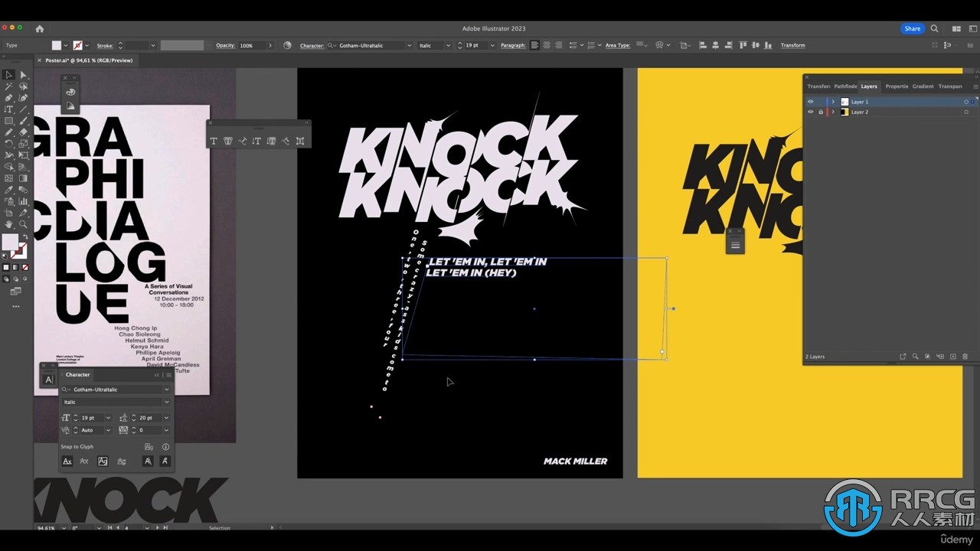
Task: Switch to the Pathfinder tab
Action: pyautogui.click(x=845, y=86)
